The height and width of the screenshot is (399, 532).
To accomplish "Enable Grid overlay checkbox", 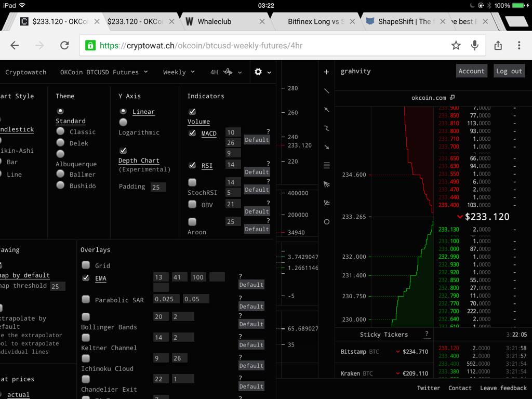I will [86, 265].
